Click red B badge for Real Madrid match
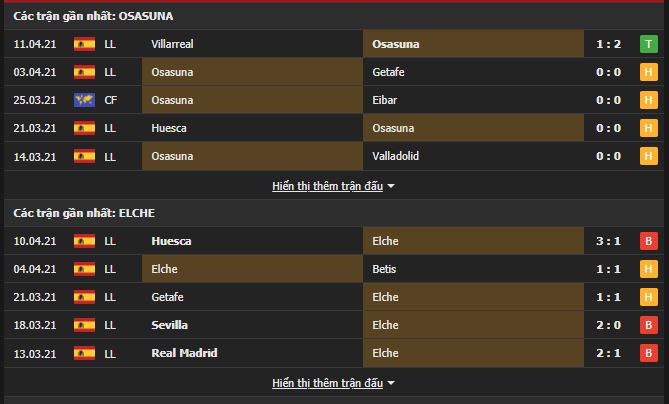This screenshot has height=404, width=669. [649, 353]
